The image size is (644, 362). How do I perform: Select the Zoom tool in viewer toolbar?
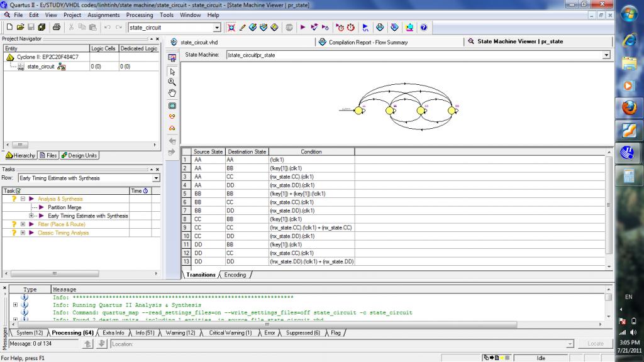pyautogui.click(x=172, y=82)
